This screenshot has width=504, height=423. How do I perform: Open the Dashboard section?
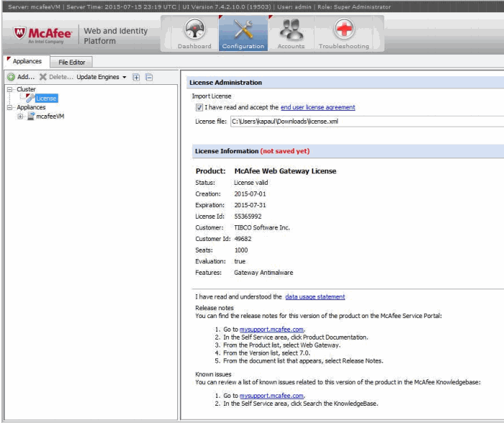click(x=194, y=33)
